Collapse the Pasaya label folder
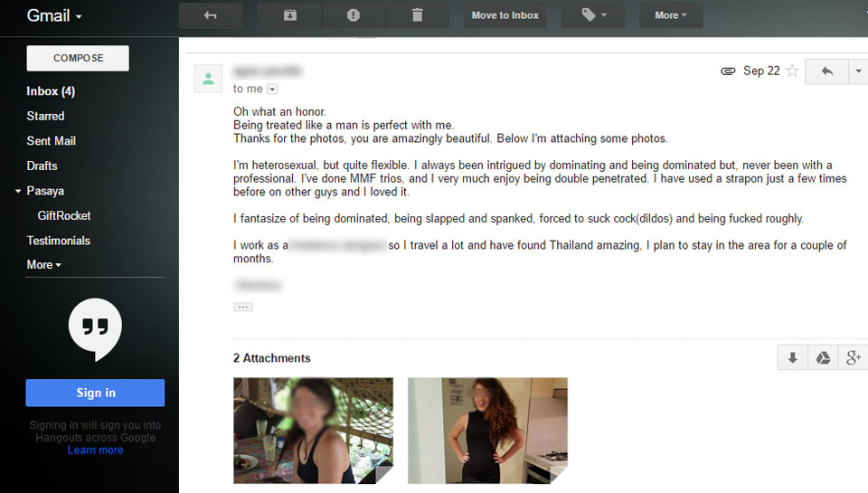 point(18,191)
